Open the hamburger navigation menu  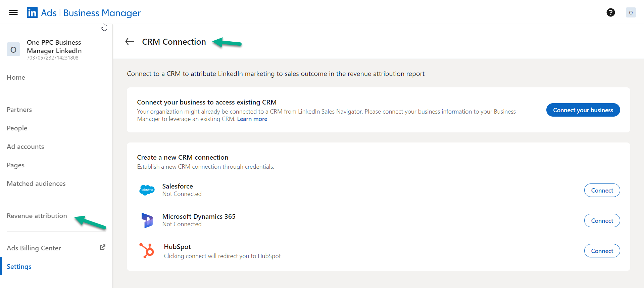click(x=13, y=12)
